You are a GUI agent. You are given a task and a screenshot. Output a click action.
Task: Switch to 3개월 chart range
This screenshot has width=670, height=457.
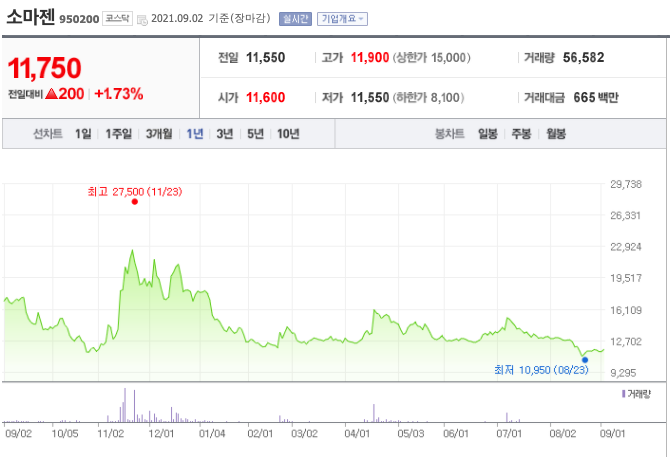pyautogui.click(x=159, y=134)
